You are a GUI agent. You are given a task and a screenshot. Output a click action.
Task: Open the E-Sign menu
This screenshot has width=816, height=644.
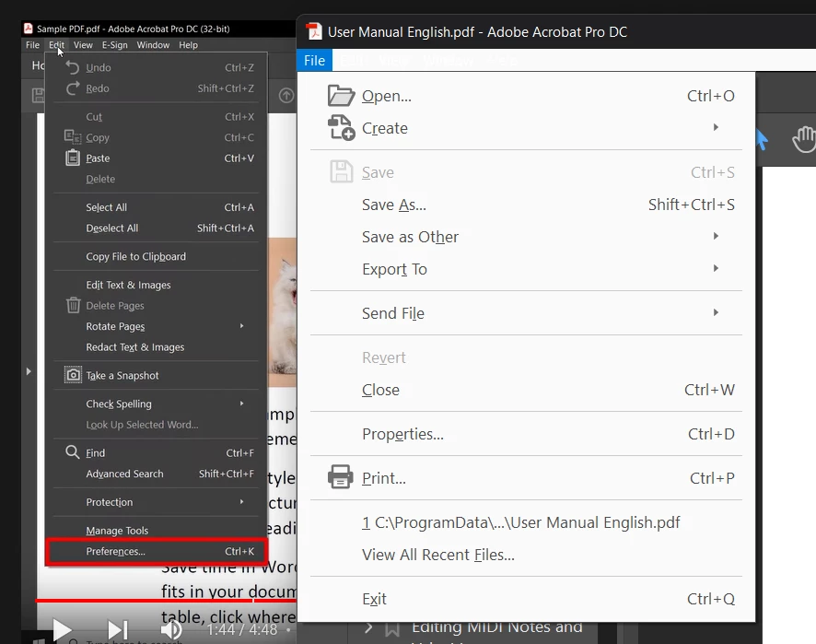pos(114,45)
